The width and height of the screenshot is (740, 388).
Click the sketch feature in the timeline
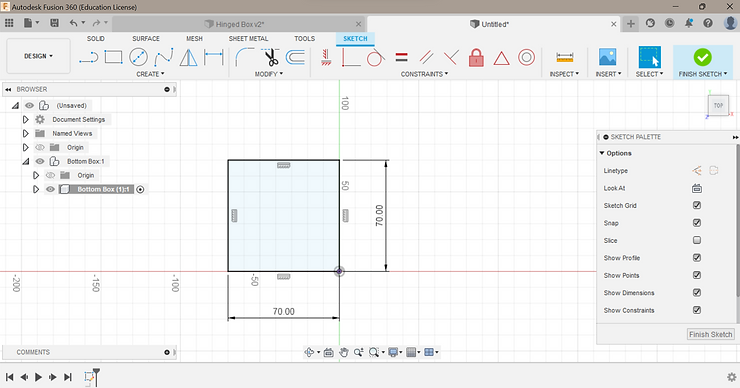[x=89, y=377]
